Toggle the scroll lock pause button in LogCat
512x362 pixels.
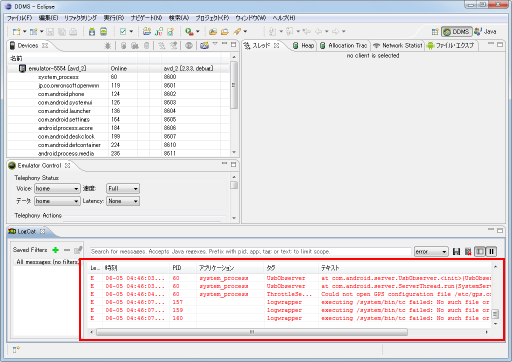pyautogui.click(x=491, y=251)
